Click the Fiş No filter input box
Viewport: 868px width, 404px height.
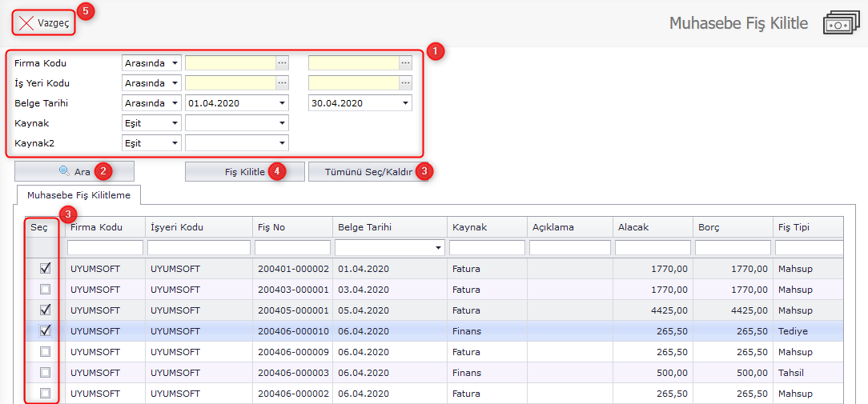(x=291, y=248)
